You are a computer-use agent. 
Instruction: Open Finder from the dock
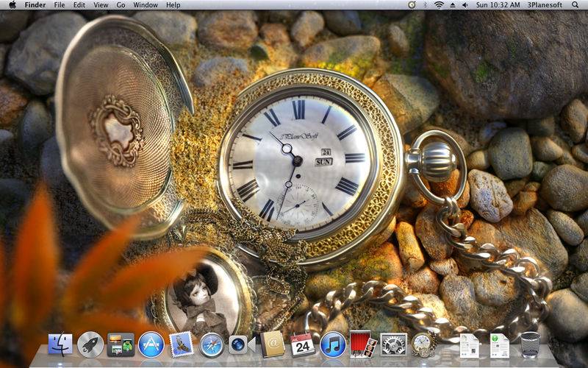tap(60, 344)
